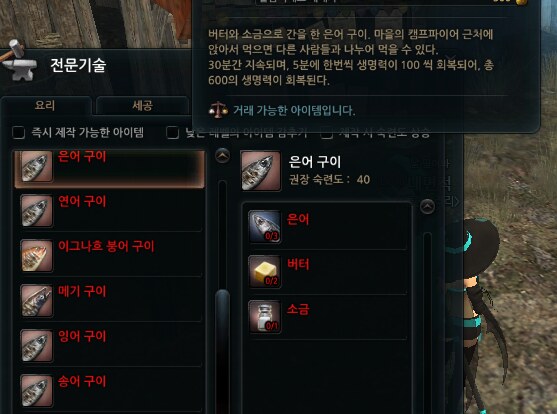Screen dimensions: 557x414
Task: Click the 은어 구이 recipe icon in list
Action: tap(36, 166)
